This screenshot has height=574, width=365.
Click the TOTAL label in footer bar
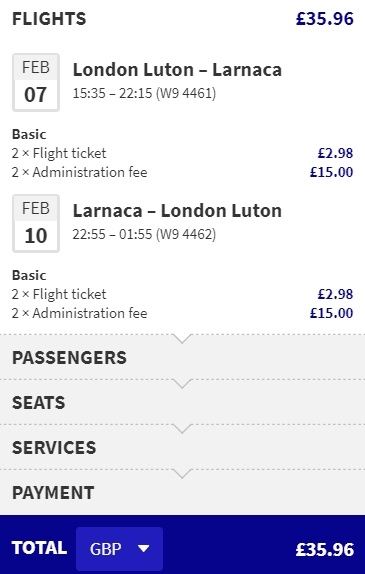click(40, 548)
